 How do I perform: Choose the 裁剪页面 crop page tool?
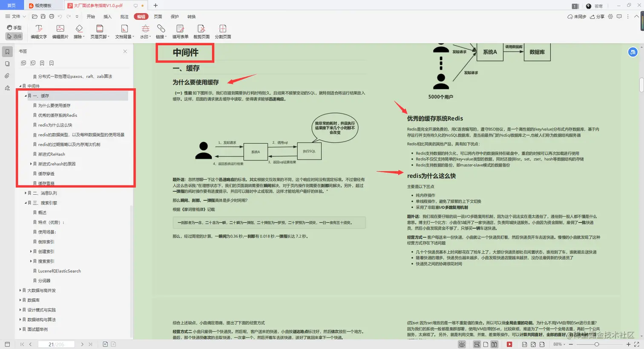(201, 32)
